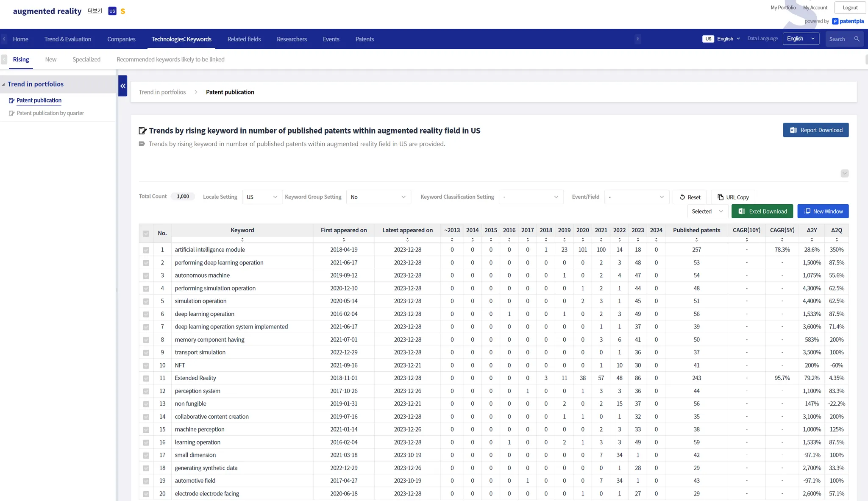Open the Data Language English dropdown
Viewport: 868px width, 501px height.
click(x=801, y=39)
